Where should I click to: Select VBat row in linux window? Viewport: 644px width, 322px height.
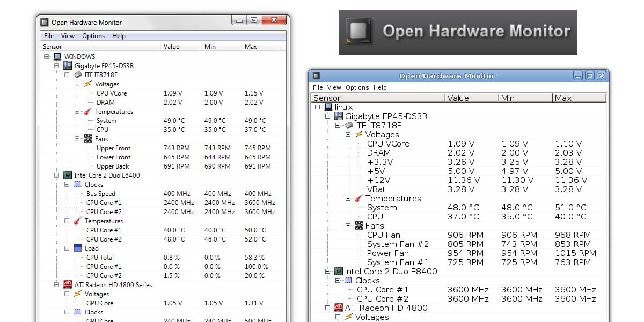click(459, 189)
